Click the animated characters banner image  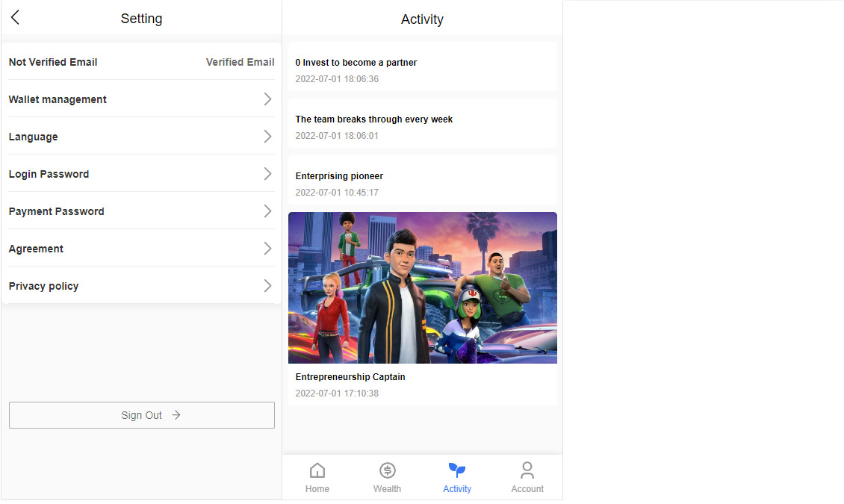423,287
